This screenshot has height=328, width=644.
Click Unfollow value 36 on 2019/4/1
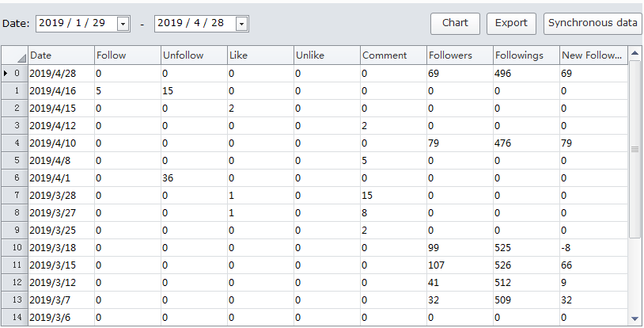pos(195,177)
